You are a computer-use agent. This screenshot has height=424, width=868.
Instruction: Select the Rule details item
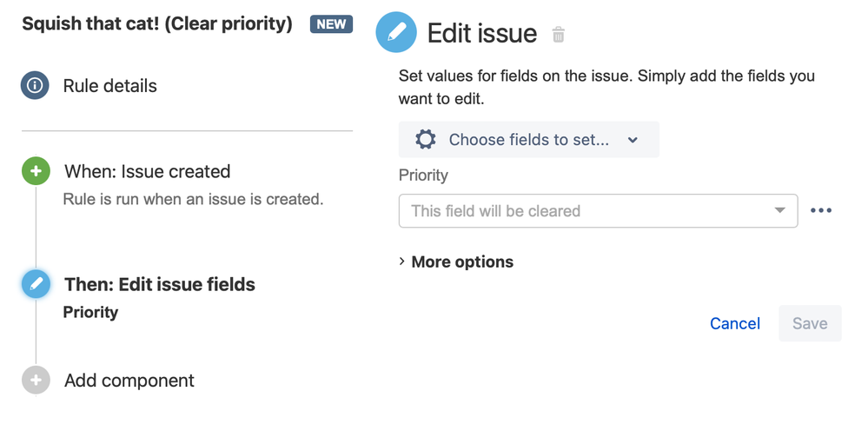(x=109, y=86)
